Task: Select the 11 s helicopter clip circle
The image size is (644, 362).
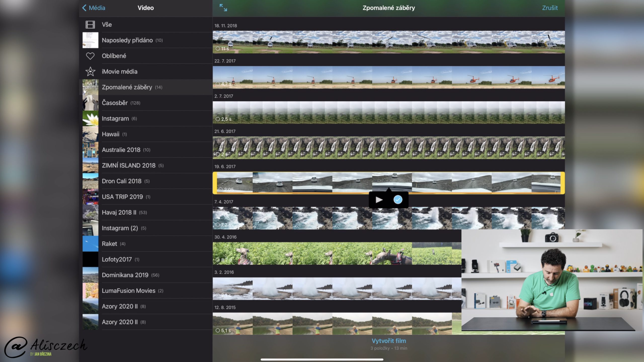Action: (218, 49)
